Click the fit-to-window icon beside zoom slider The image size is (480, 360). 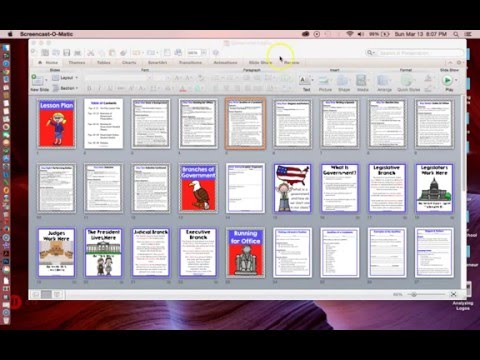pos(453,294)
